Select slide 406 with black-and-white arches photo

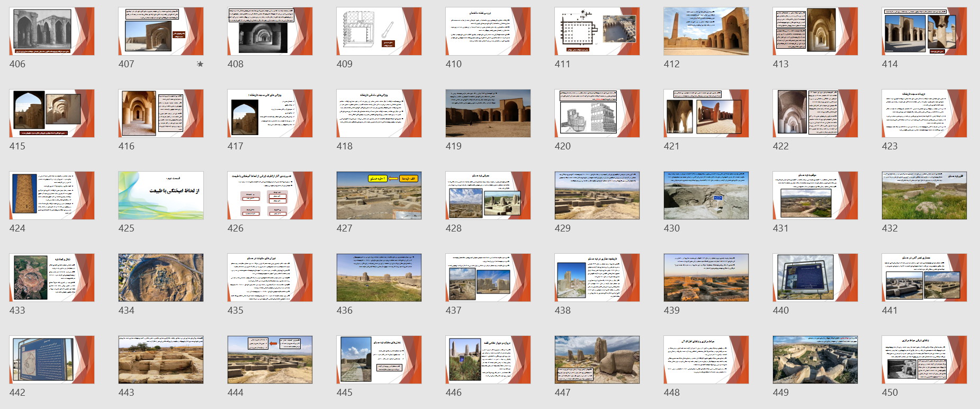click(52, 31)
